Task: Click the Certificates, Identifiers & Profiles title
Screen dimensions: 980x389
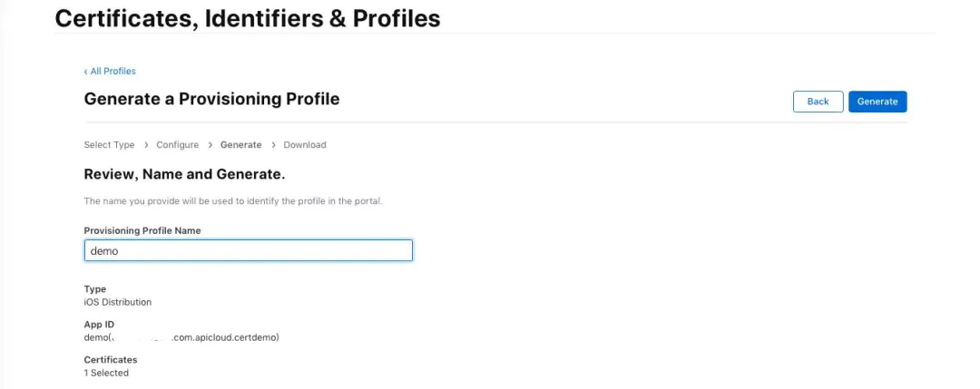Action: pos(247,18)
